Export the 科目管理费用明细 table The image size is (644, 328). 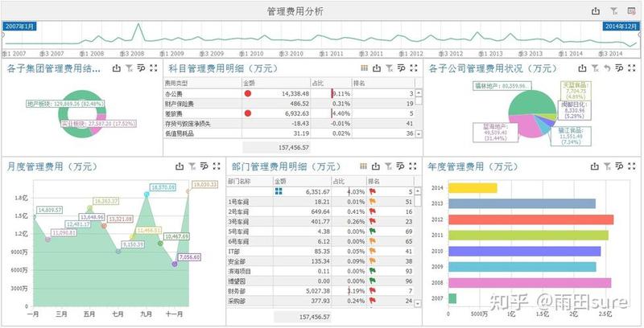(x=377, y=68)
